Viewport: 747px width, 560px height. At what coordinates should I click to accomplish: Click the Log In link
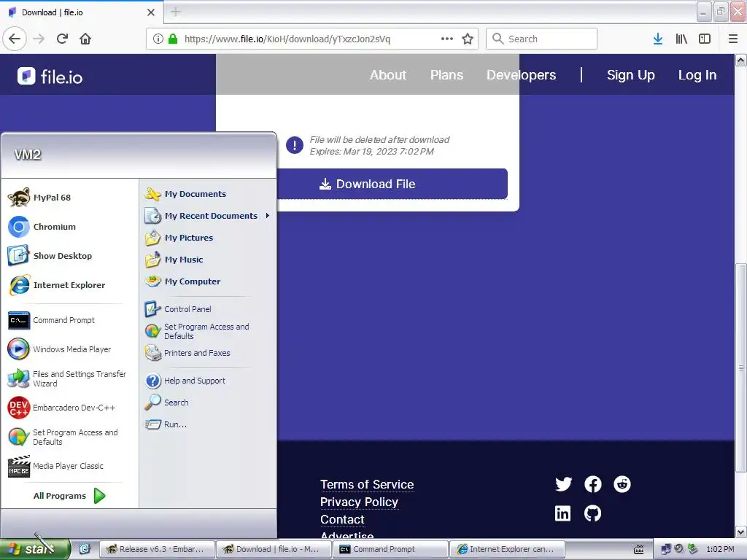pyautogui.click(x=697, y=75)
